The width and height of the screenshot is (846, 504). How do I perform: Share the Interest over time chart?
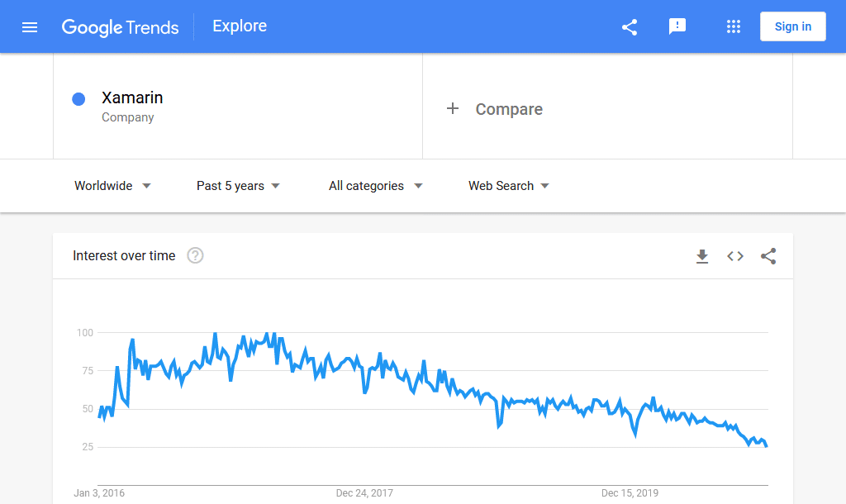[768, 256]
